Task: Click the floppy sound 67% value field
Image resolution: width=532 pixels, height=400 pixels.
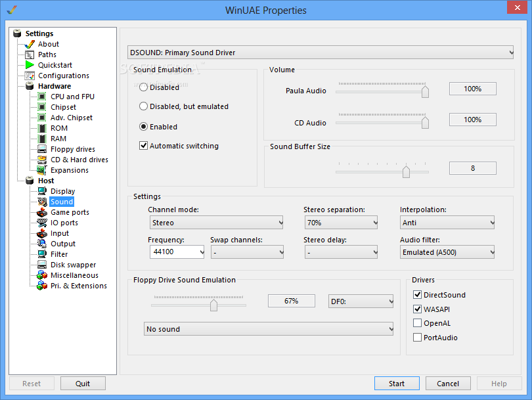Action: [x=292, y=301]
